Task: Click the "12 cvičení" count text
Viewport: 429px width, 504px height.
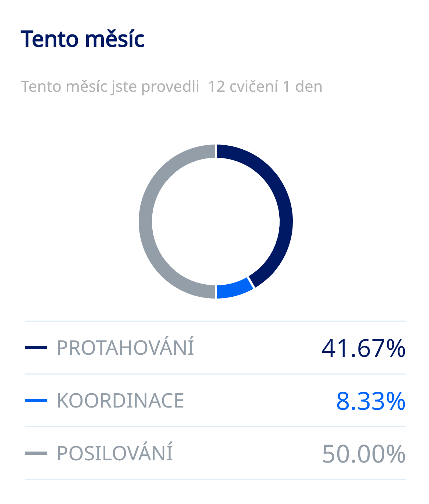Action: click(x=243, y=87)
